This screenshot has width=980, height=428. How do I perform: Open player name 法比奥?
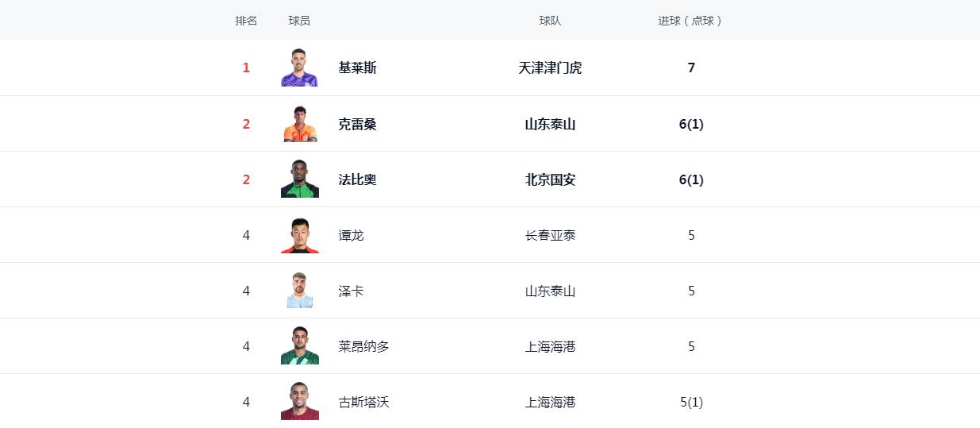click(357, 179)
